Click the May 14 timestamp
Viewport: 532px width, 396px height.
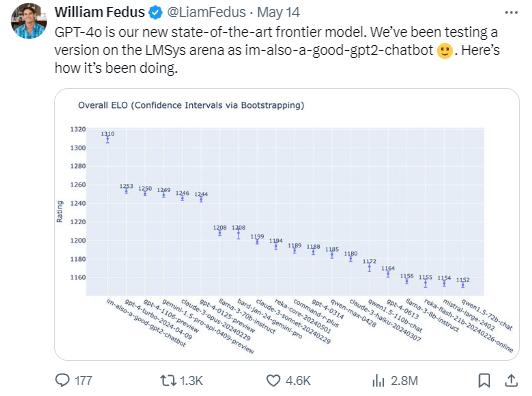278,12
